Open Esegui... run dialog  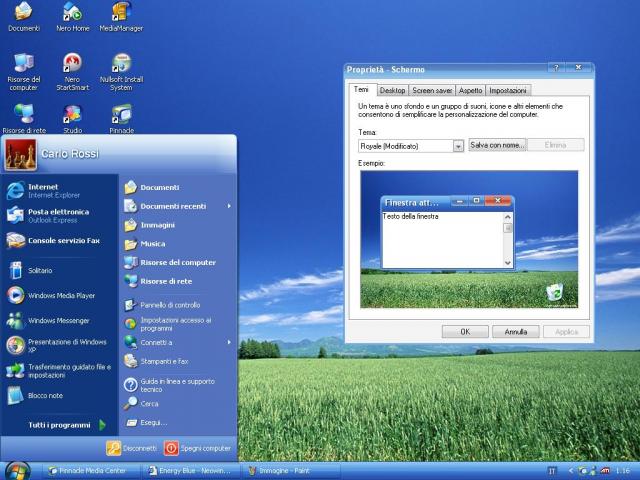tap(178, 422)
